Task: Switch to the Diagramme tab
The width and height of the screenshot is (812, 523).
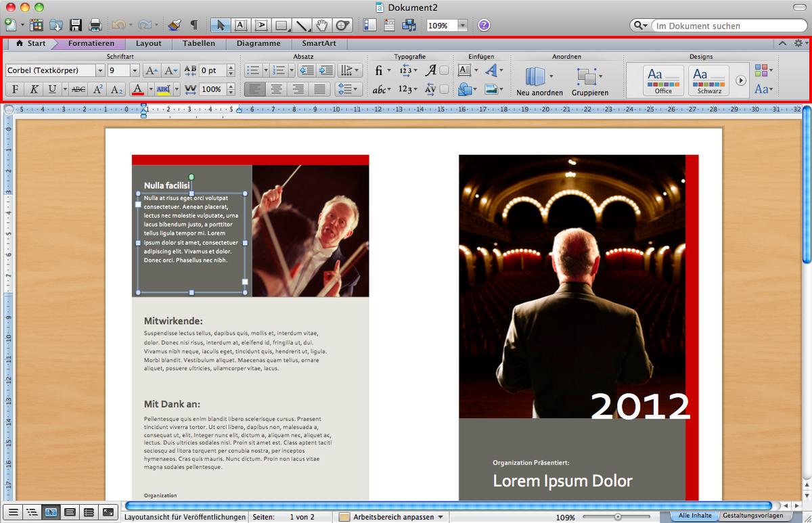Action: point(259,43)
